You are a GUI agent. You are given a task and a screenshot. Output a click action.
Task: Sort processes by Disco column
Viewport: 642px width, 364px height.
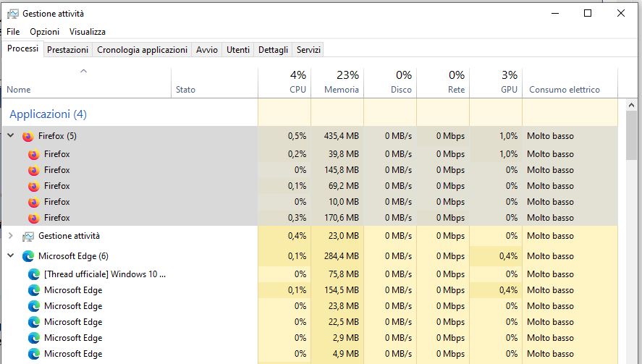pos(390,83)
